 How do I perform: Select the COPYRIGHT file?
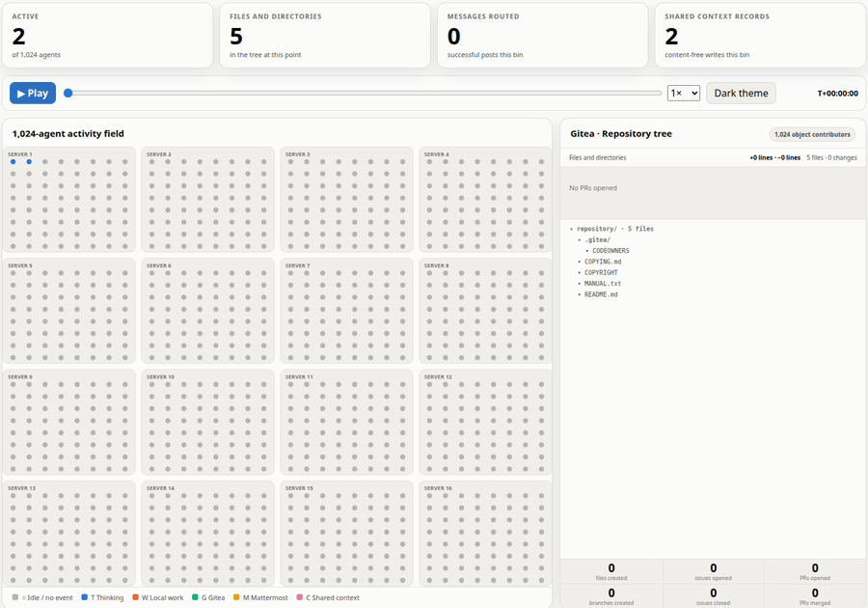[601, 272]
